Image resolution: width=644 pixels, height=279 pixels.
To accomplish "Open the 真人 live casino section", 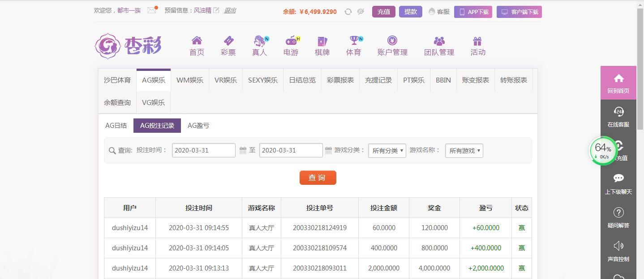I will tap(259, 45).
